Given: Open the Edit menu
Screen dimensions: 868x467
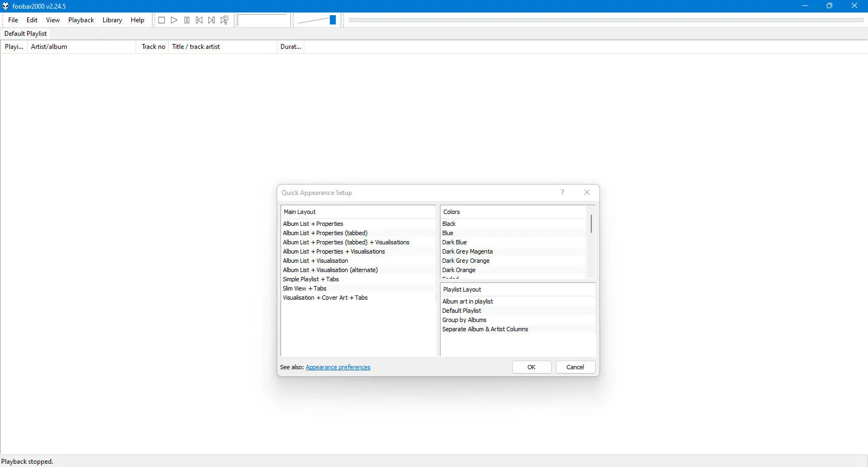Looking at the screenshot, I should point(32,20).
